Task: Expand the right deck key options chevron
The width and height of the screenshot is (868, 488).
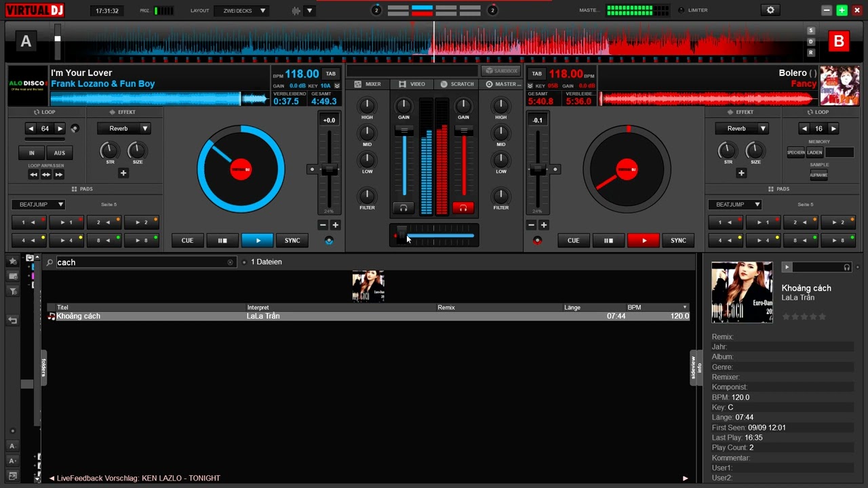Action: pyautogui.click(x=531, y=86)
